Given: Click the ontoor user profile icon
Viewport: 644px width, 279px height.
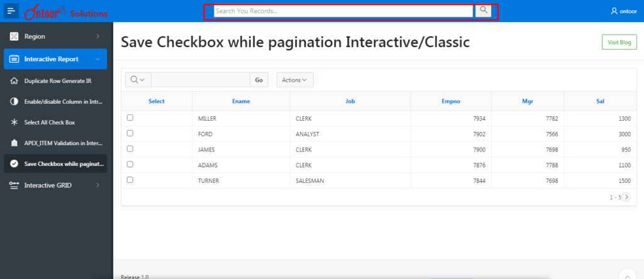Looking at the screenshot, I should [x=614, y=11].
